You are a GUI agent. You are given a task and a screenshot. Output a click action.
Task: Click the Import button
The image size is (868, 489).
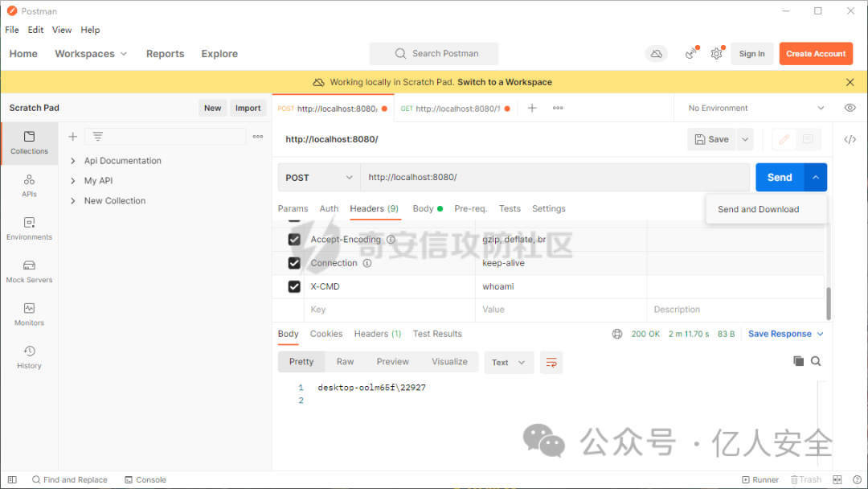pyautogui.click(x=248, y=108)
